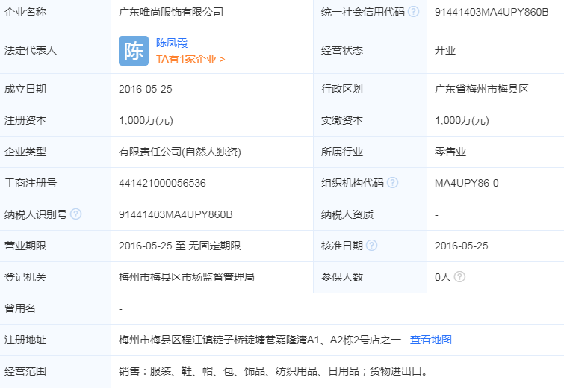Viewport: 564px width, 392px height.
Task: Click the 企业类型 label
Action: [x=25, y=152]
